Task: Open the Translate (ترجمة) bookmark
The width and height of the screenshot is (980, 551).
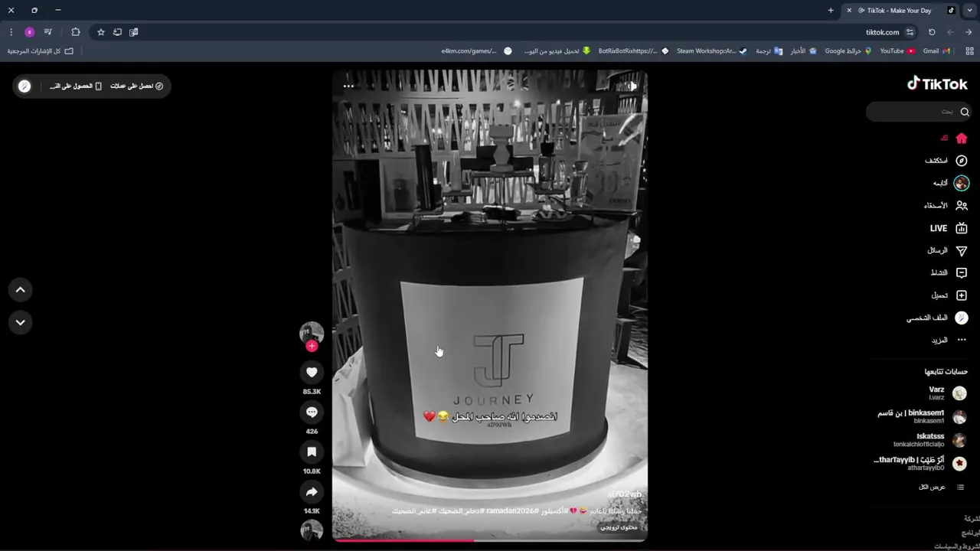Action: point(769,51)
